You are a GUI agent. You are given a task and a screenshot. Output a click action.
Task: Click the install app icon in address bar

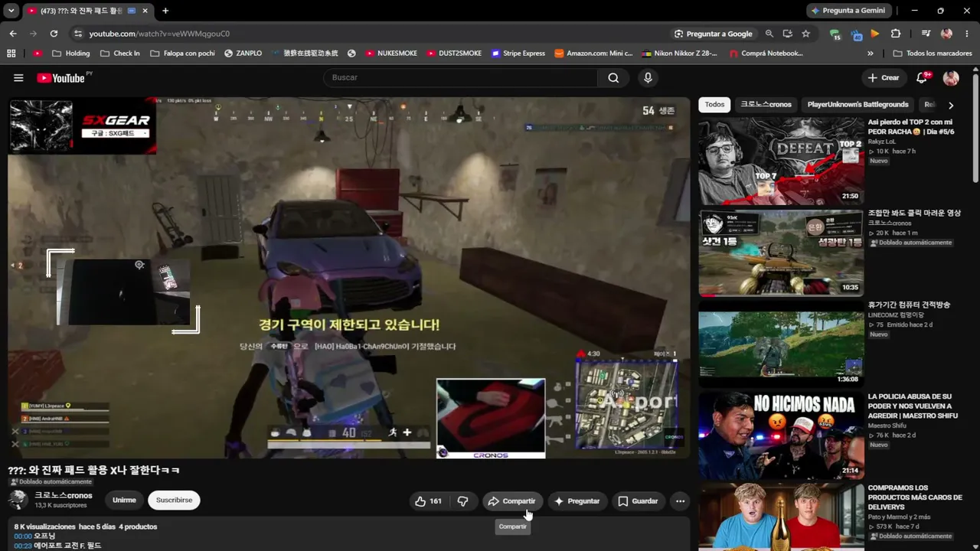(x=788, y=34)
